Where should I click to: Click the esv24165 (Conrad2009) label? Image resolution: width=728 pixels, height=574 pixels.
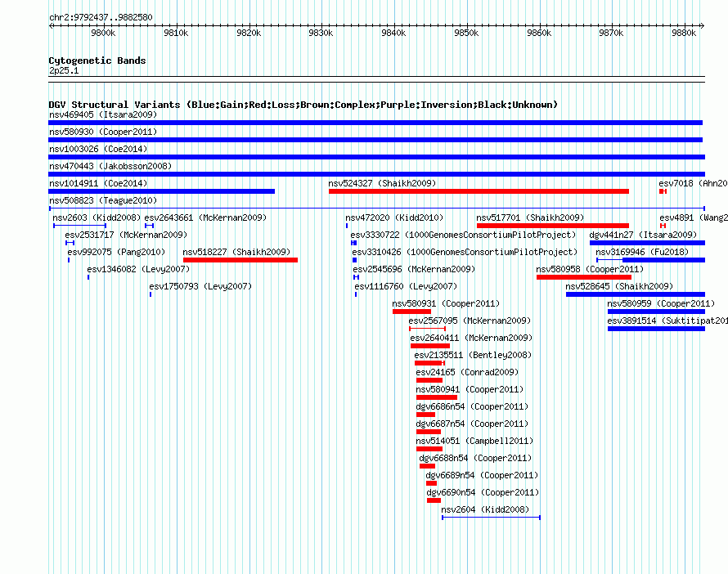tap(468, 372)
